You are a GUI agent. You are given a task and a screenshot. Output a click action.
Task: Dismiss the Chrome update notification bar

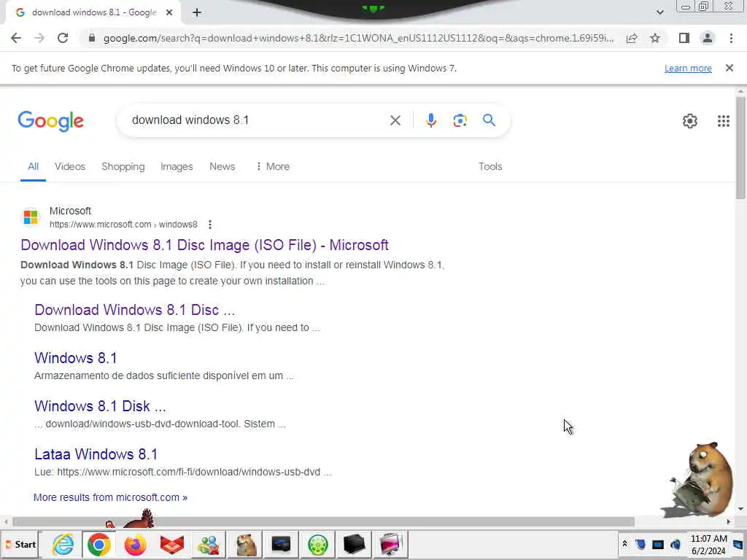click(x=729, y=68)
